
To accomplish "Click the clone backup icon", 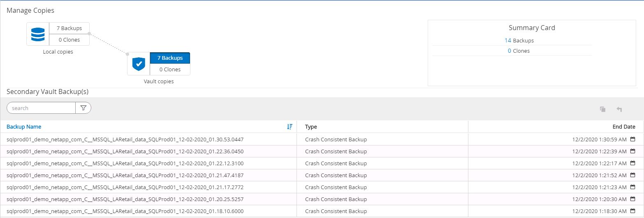I will 602,109.
